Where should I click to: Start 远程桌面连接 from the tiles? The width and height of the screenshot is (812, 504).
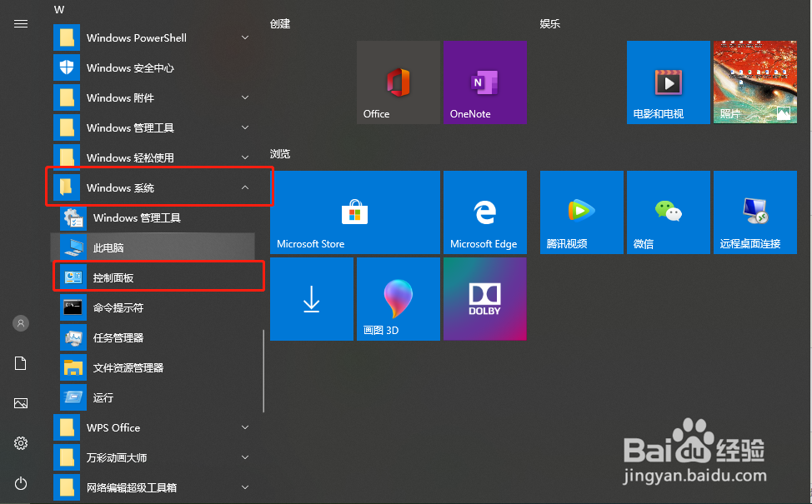pos(754,212)
